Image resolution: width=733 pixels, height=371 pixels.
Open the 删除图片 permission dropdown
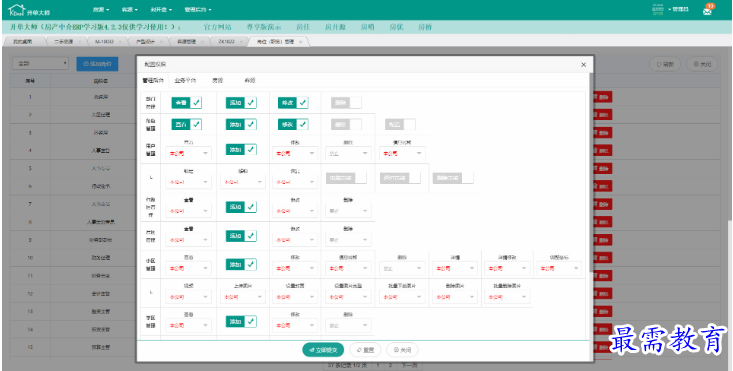(x=455, y=297)
